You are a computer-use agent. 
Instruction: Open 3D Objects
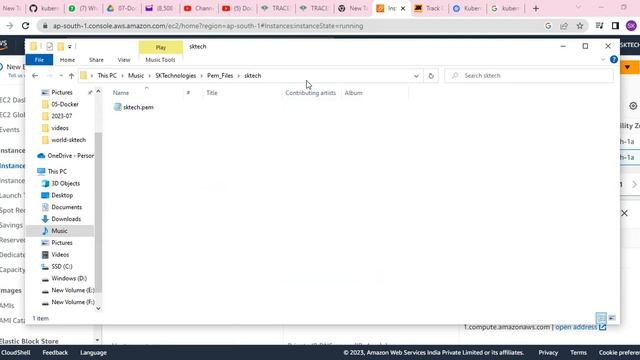(x=65, y=184)
